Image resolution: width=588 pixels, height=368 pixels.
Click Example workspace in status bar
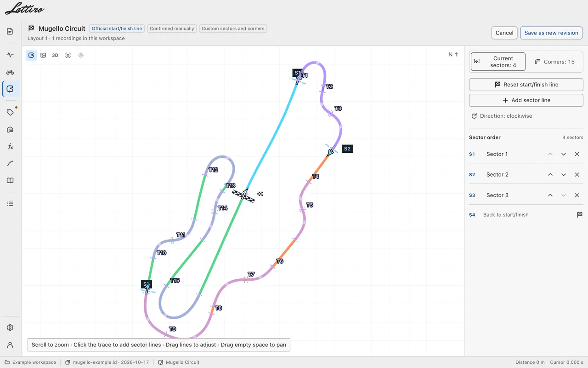click(30, 362)
